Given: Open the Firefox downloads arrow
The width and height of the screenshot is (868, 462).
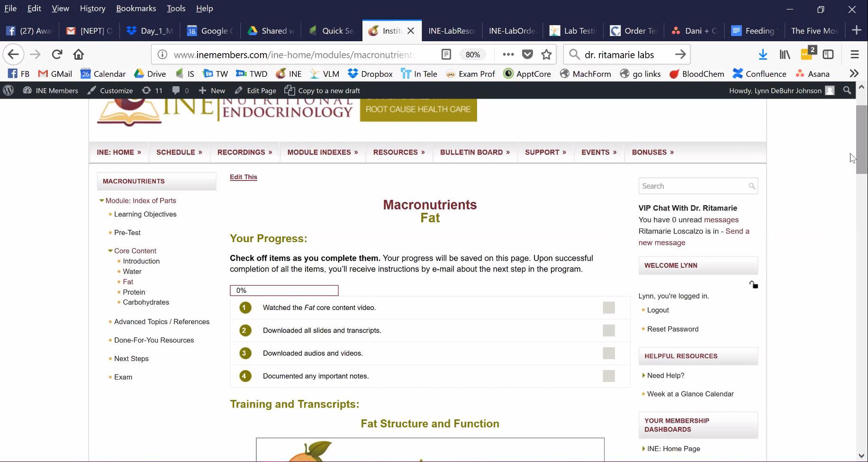Looking at the screenshot, I should point(763,54).
